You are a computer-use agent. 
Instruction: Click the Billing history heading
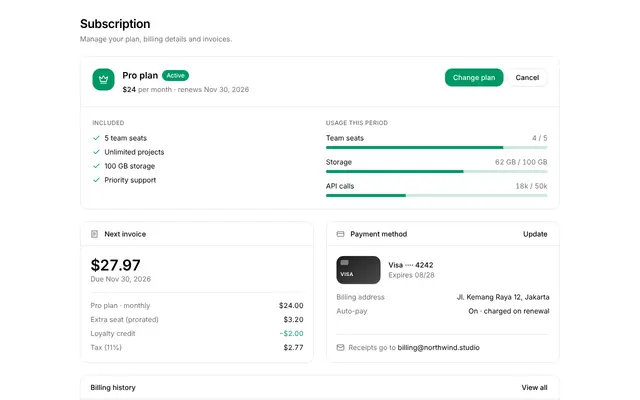pyautogui.click(x=113, y=387)
